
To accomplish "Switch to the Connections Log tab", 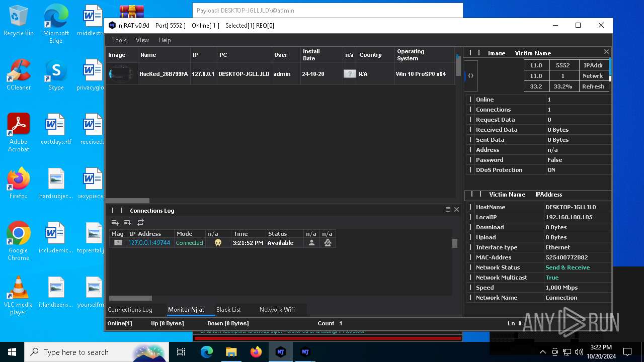I will pos(130,310).
